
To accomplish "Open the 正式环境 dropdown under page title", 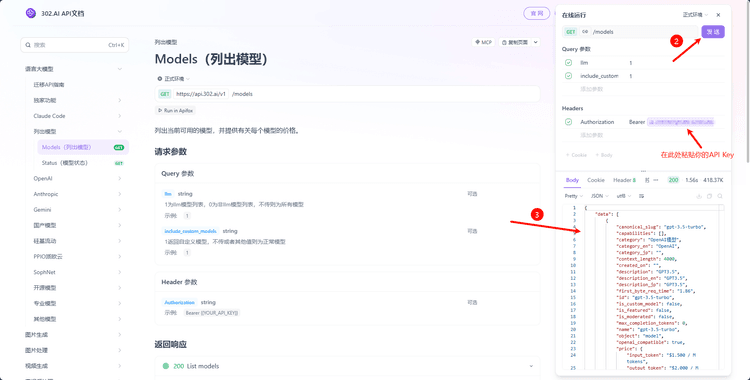I will click(174, 78).
